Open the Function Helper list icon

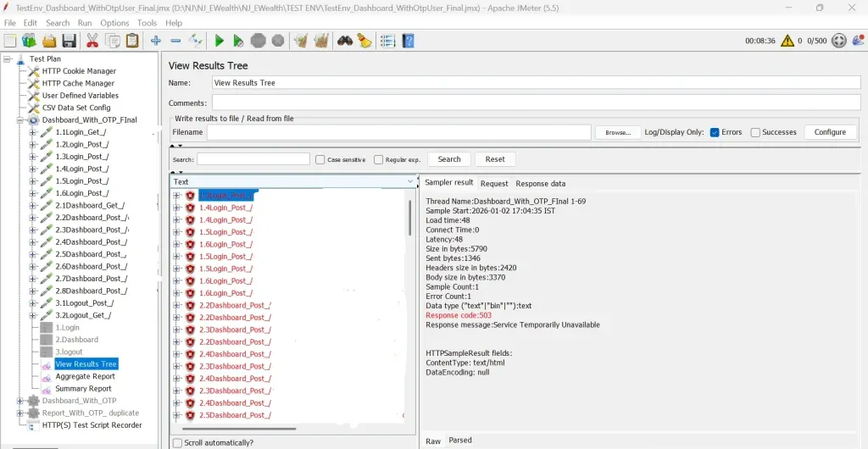pyautogui.click(x=387, y=41)
